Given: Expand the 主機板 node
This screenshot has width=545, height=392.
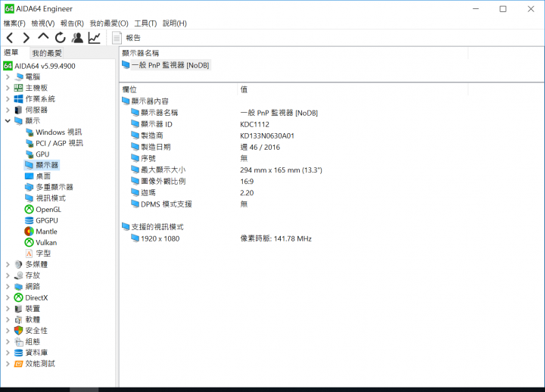Looking at the screenshot, I should tap(8, 88).
